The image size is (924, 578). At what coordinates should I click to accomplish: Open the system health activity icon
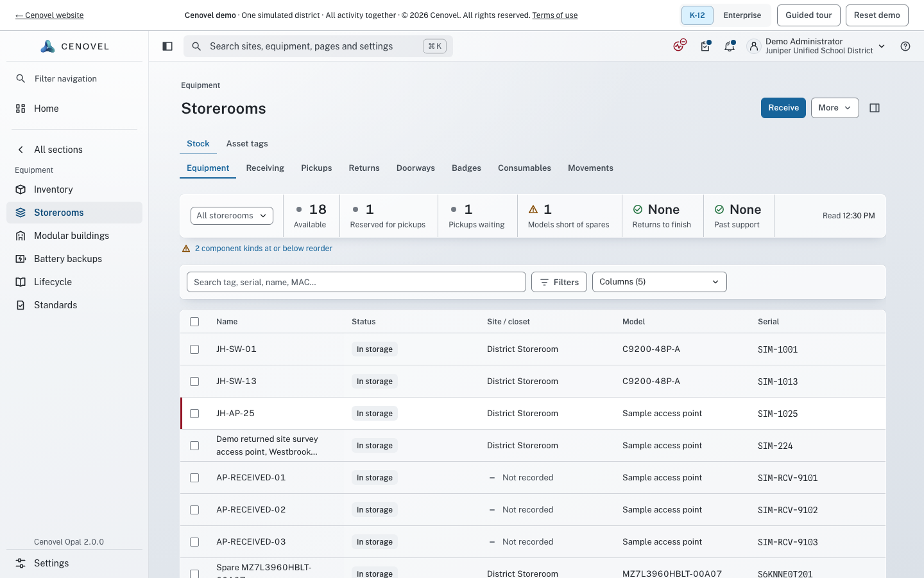680,46
